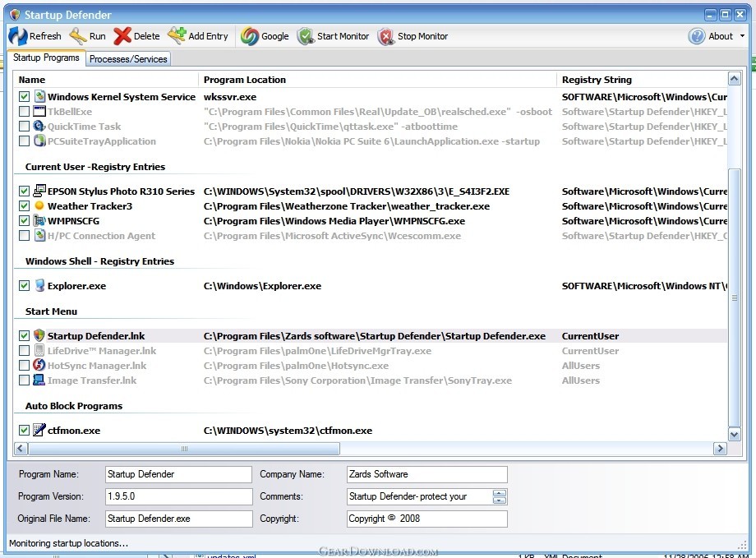Click the Program Name input field
Viewport: 756px width, 558px height.
coord(178,474)
